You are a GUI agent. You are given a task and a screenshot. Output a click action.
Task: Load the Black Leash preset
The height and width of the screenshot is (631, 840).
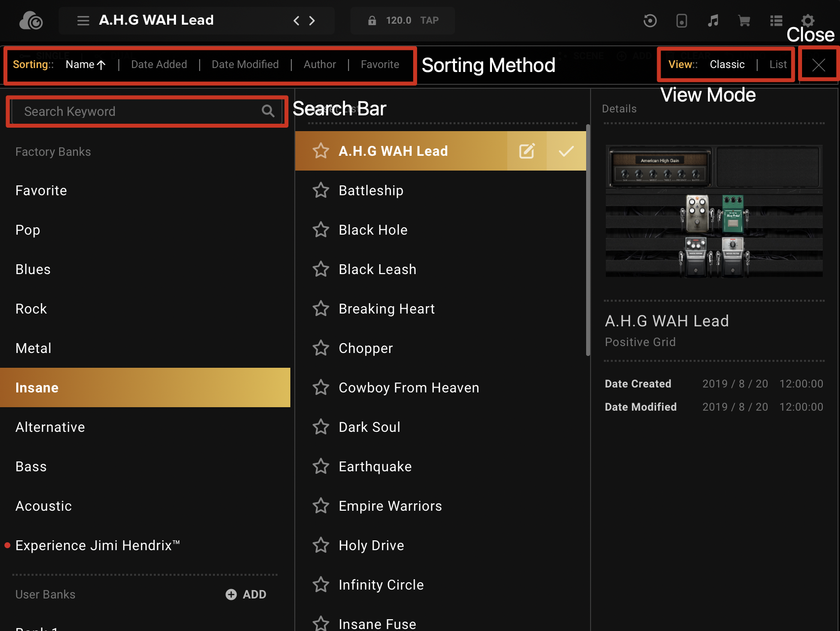441,269
